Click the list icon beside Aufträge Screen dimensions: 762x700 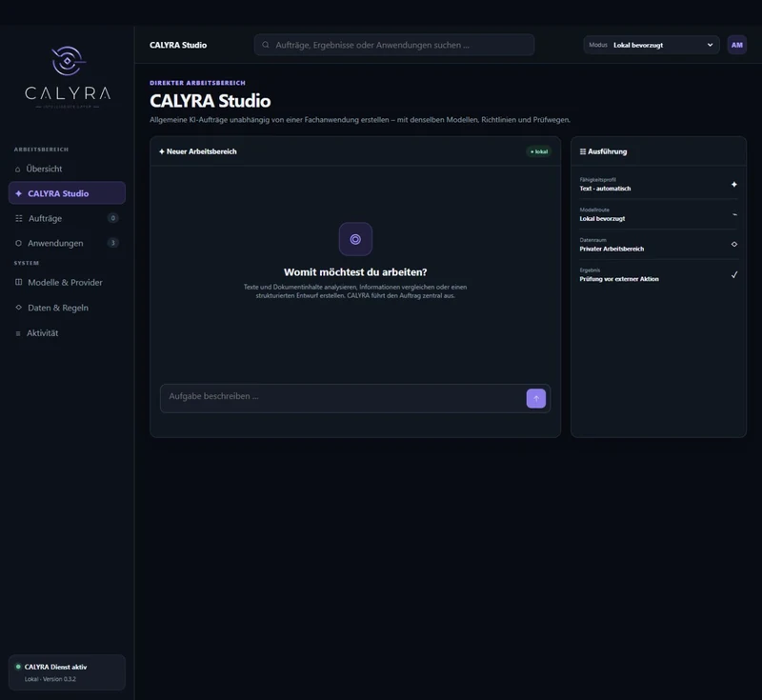tap(18, 219)
